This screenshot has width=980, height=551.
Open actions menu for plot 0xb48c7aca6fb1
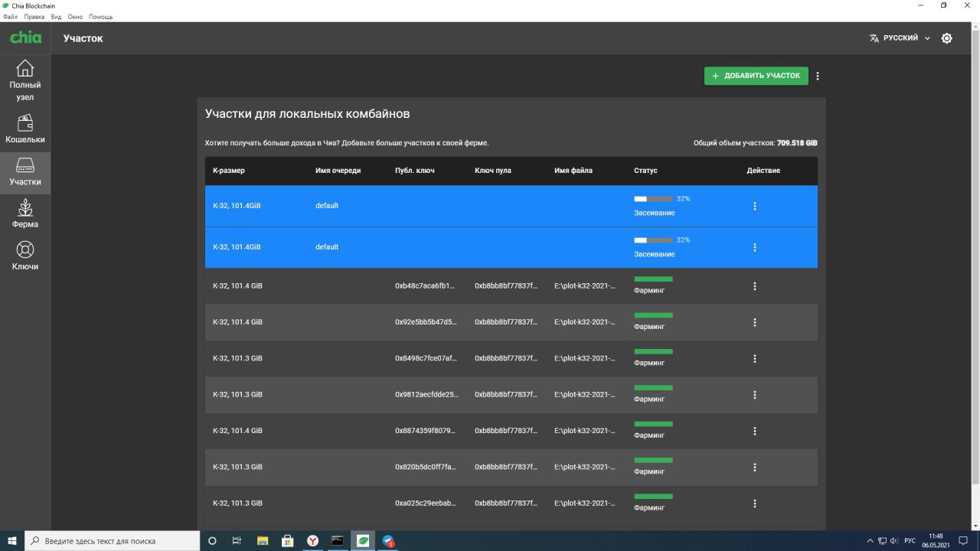coord(755,286)
